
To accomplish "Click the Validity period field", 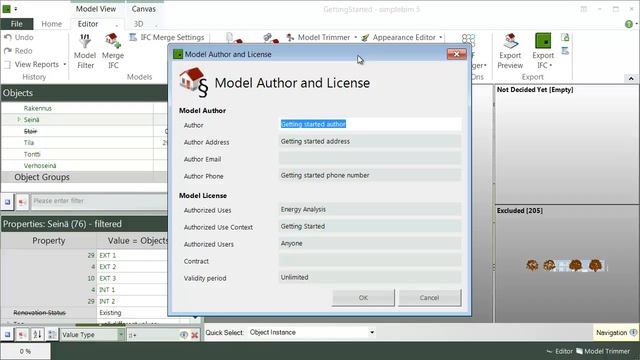I will pyautogui.click(x=370, y=277).
